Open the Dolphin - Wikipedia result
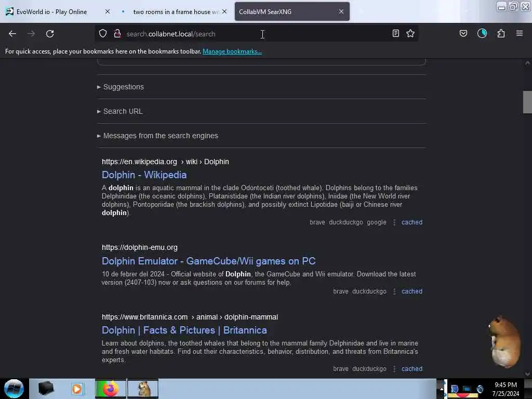The height and width of the screenshot is (399, 532). 144,175
